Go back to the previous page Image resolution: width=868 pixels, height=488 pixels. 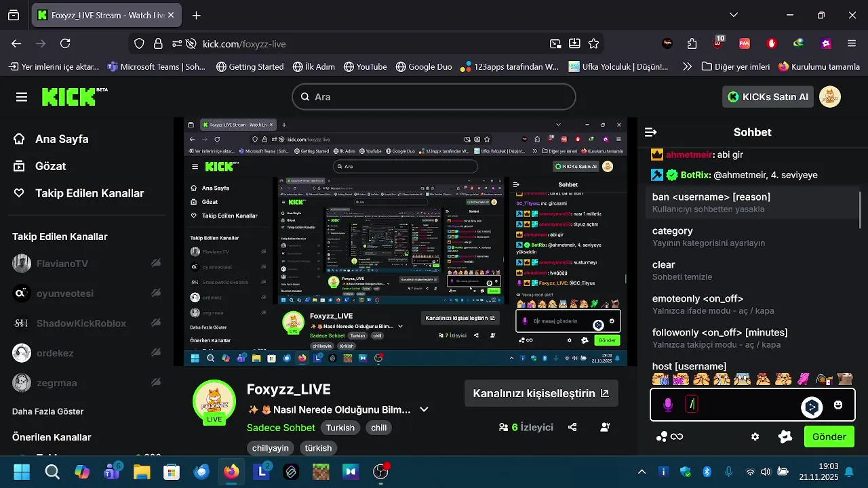16,43
